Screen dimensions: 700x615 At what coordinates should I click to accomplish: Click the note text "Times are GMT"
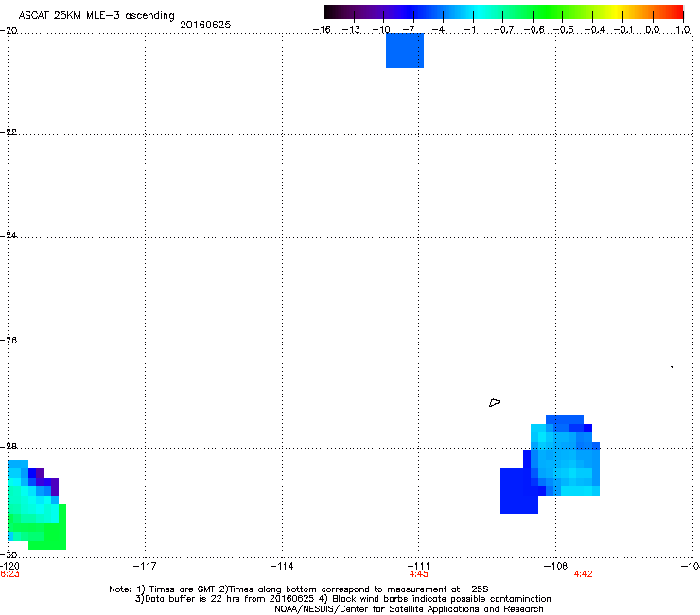(184, 589)
